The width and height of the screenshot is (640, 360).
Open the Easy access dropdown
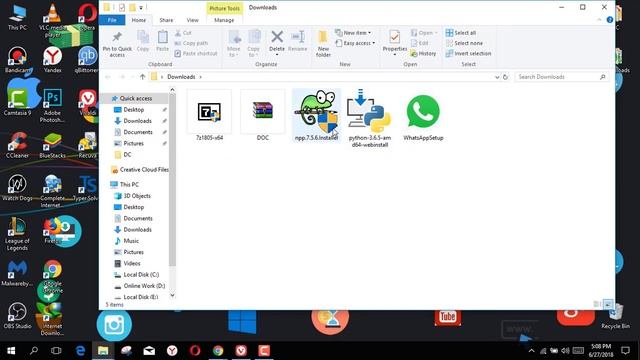pyautogui.click(x=355, y=43)
